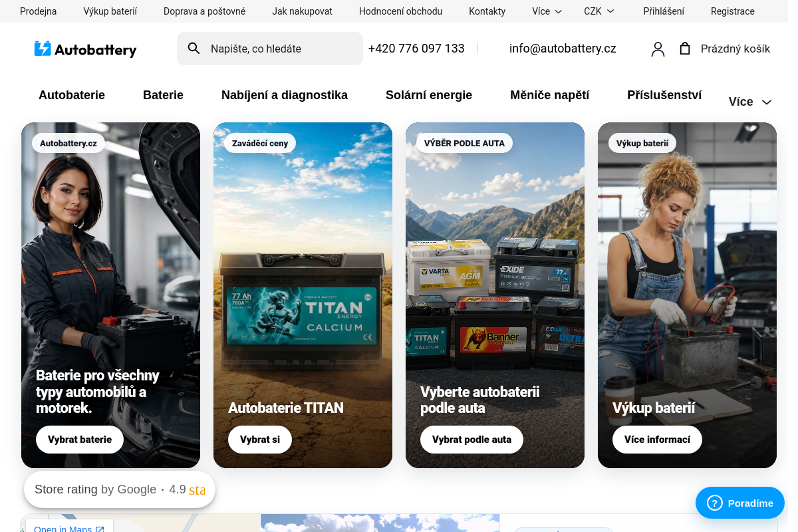
Task: Open Solární energie category
Action: coord(429,95)
